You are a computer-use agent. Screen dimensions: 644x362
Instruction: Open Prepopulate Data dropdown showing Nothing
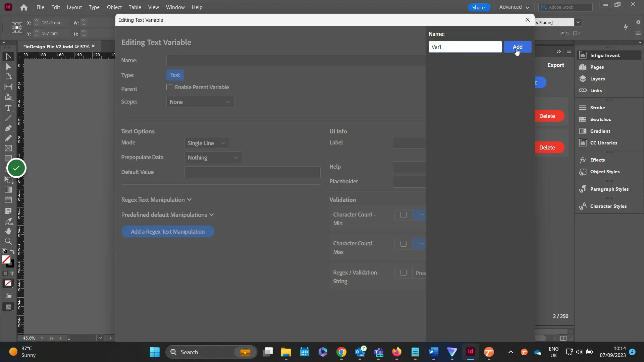pos(213,158)
